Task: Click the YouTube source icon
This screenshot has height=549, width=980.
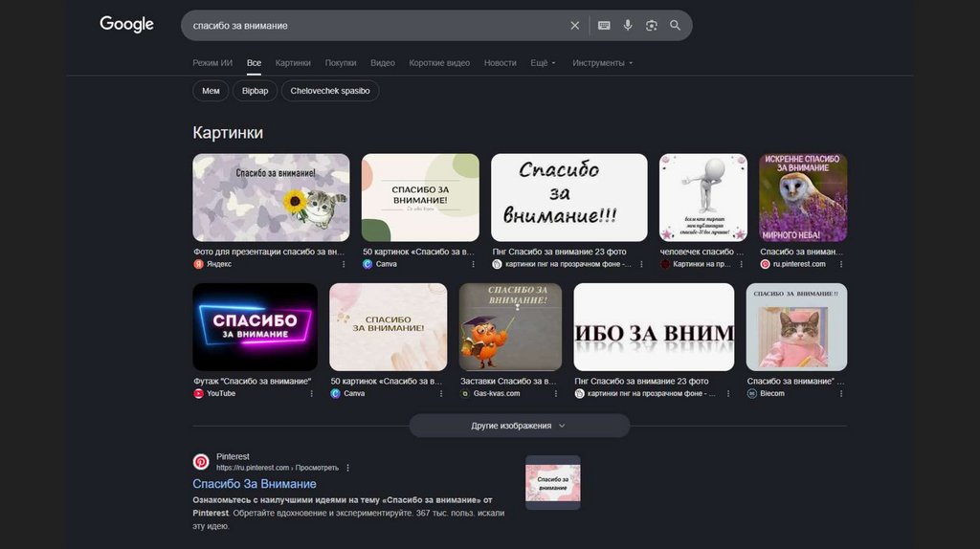Action: (x=198, y=393)
